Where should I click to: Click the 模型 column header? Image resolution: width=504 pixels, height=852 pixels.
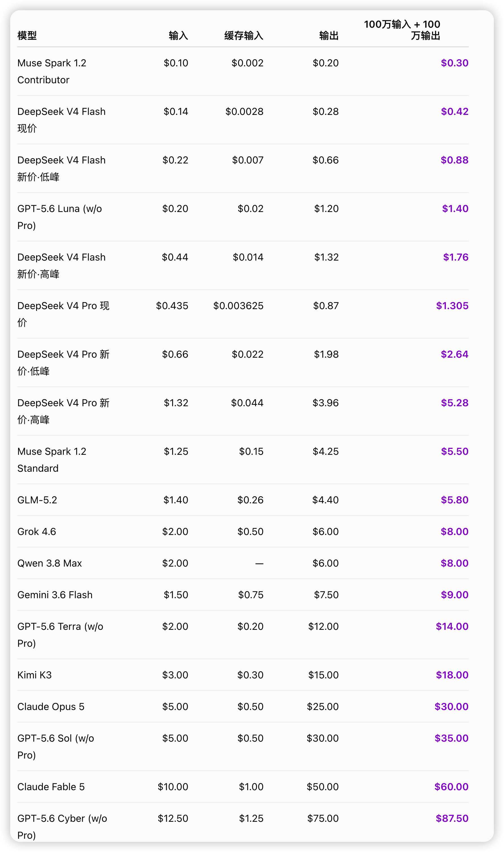27,35
